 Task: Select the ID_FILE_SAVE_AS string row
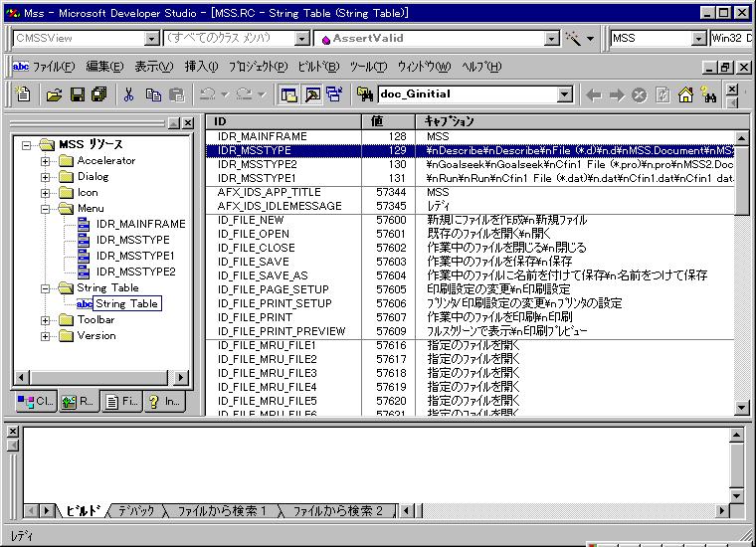[x=471, y=275]
